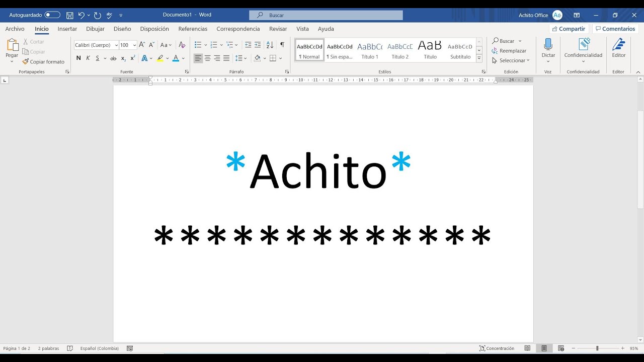Open the borders dropdown arrow
The width and height of the screenshot is (644, 362).
[x=280, y=58]
